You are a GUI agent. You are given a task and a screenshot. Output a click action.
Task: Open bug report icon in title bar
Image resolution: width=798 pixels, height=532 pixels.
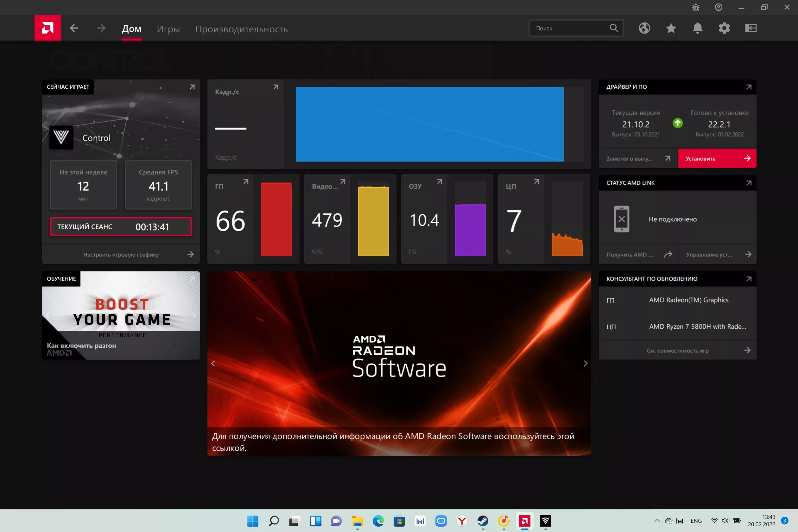(696, 7)
